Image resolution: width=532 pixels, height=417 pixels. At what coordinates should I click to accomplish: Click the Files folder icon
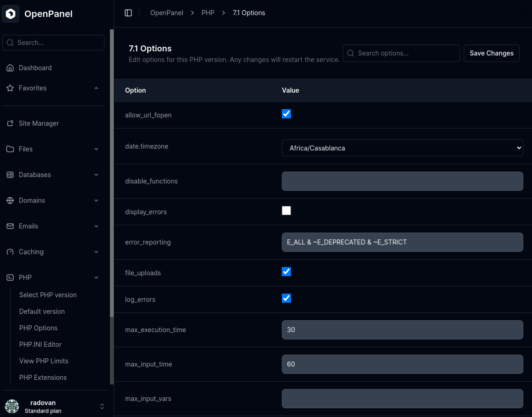(10, 149)
